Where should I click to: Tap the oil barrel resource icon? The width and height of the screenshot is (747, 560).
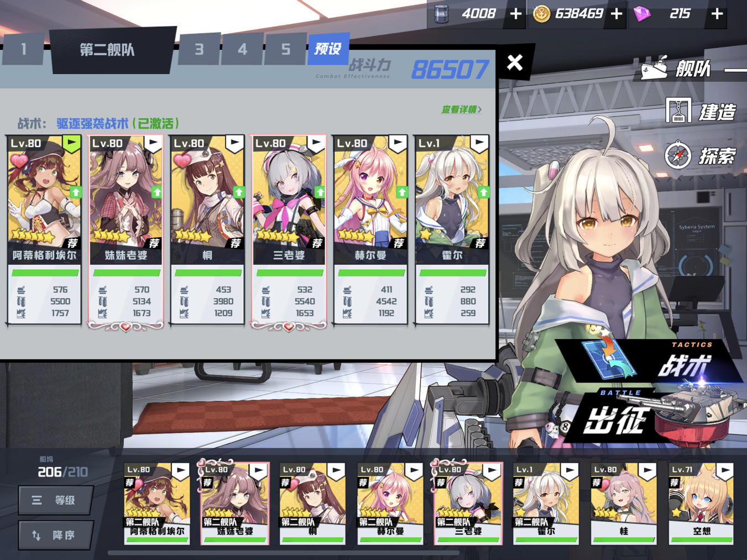coord(441,14)
